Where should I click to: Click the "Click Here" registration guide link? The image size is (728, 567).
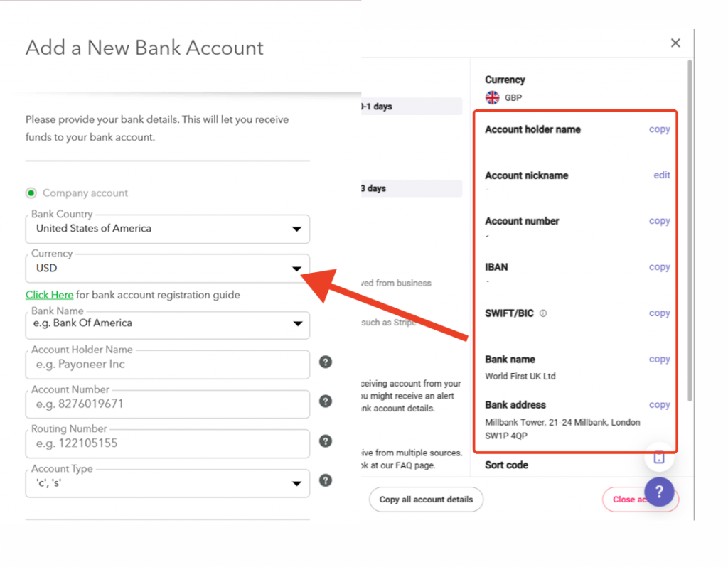click(49, 295)
